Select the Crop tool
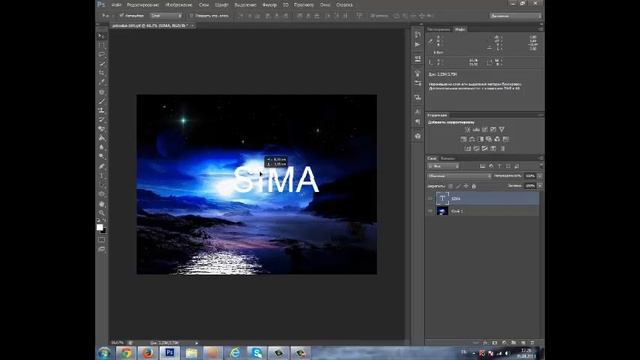 [102, 73]
